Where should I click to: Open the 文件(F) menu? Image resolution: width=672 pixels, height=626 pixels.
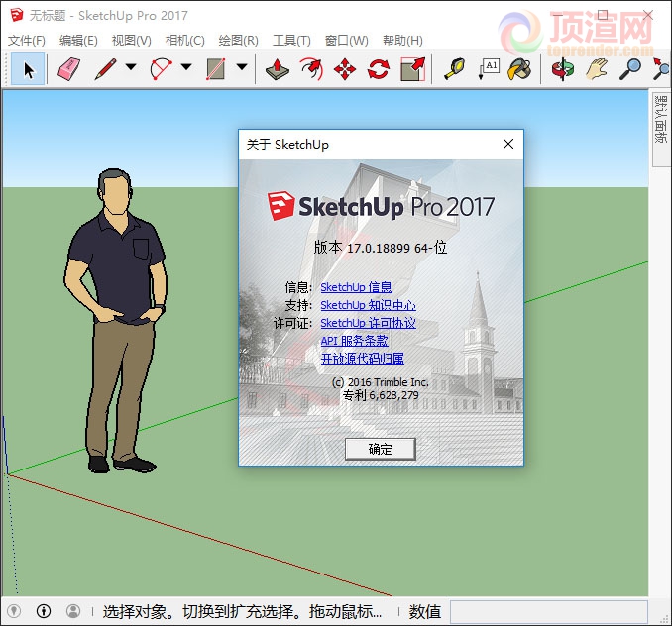(27, 41)
